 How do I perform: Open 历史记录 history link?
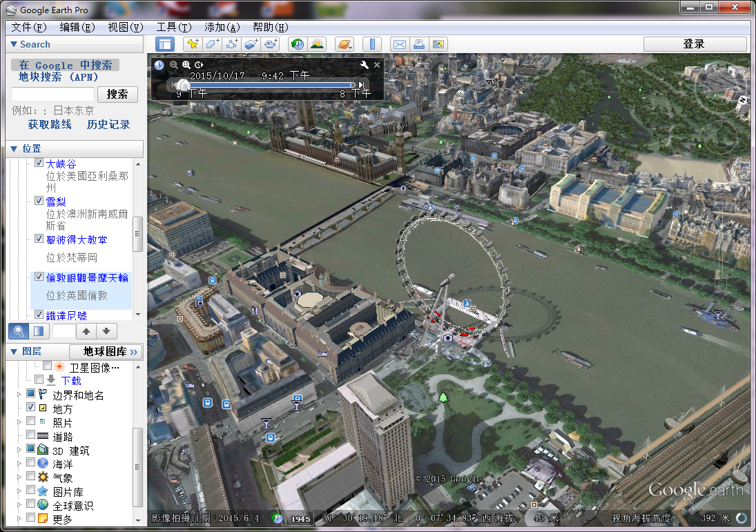108,124
